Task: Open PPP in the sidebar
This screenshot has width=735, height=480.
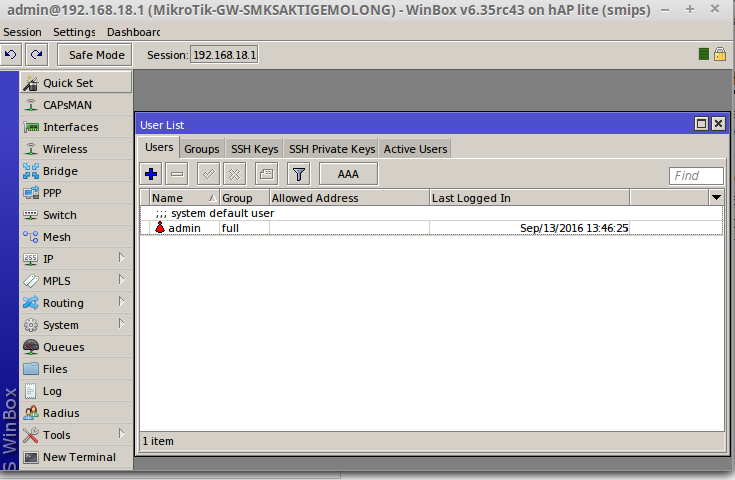Action: coord(76,193)
